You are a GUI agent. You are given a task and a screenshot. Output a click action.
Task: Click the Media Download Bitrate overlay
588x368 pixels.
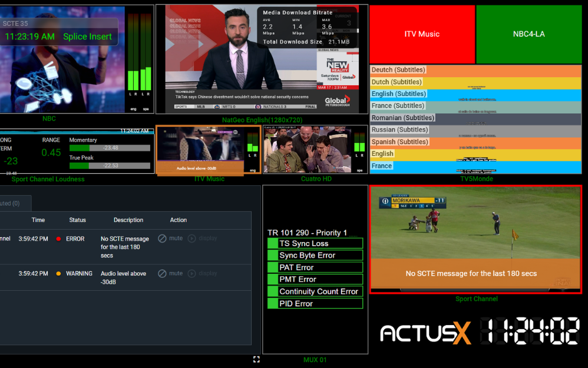[307, 27]
